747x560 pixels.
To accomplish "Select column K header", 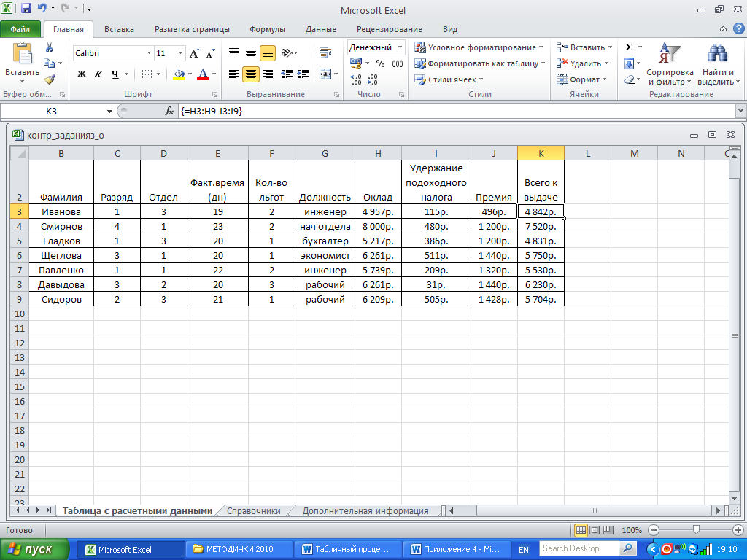I will tap(541, 153).
